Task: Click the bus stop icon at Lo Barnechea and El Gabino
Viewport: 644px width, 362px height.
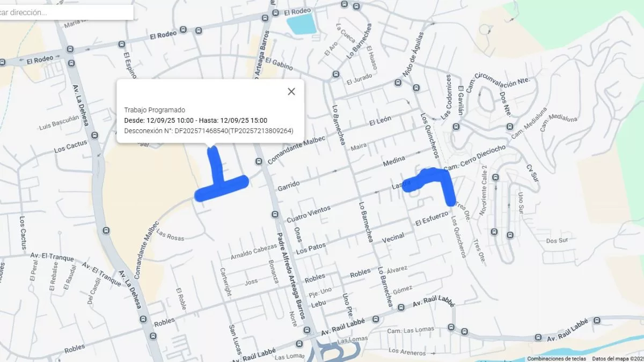Action: click(336, 74)
